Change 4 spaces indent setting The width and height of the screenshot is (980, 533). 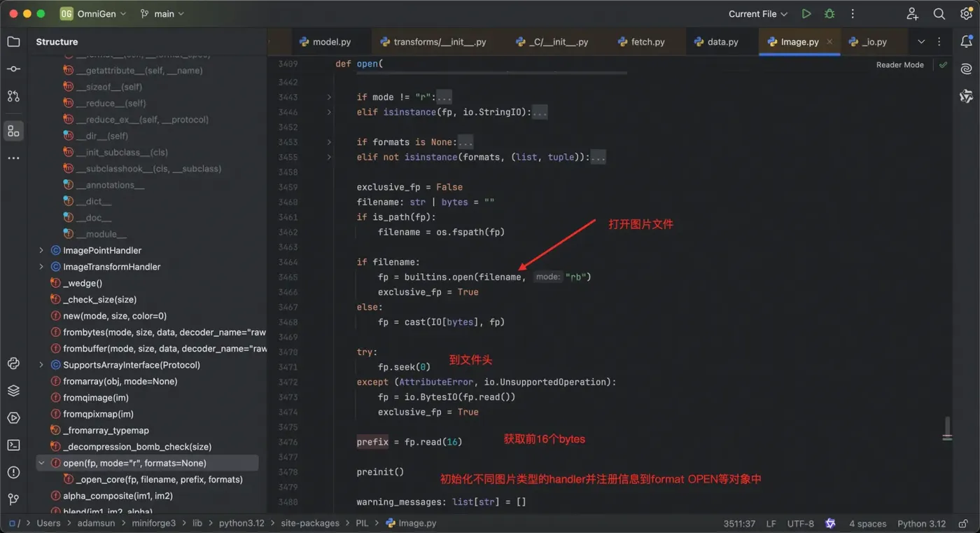(867, 523)
